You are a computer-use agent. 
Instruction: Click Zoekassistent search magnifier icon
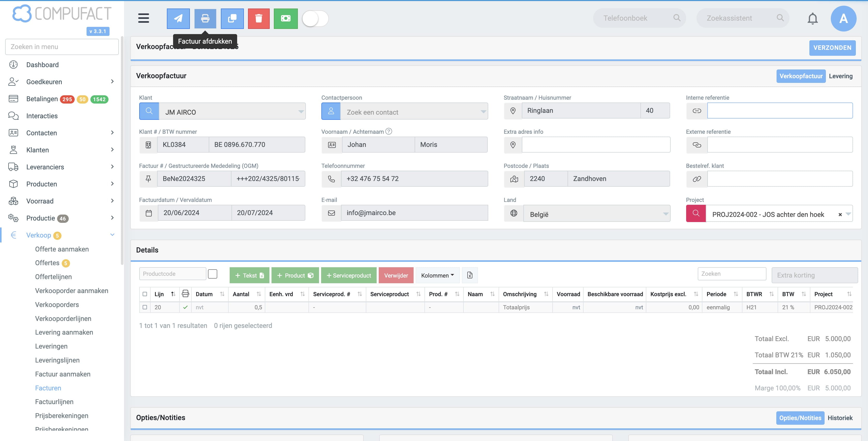[780, 18]
